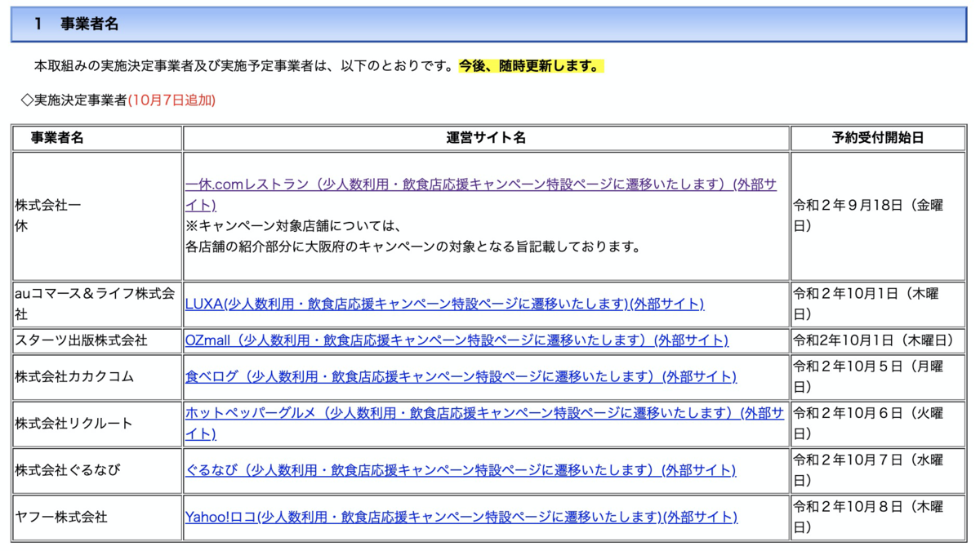Open the LUXA campaign page link
The image size is (980, 551).
coord(444,304)
